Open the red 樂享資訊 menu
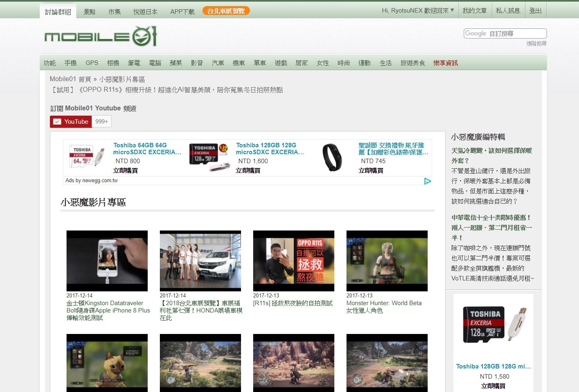The image size is (579, 392). (446, 63)
